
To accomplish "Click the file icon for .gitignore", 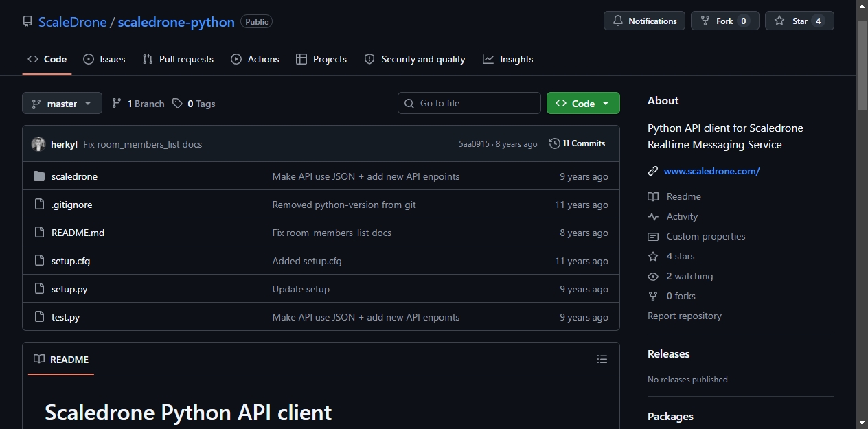I will pos(38,205).
